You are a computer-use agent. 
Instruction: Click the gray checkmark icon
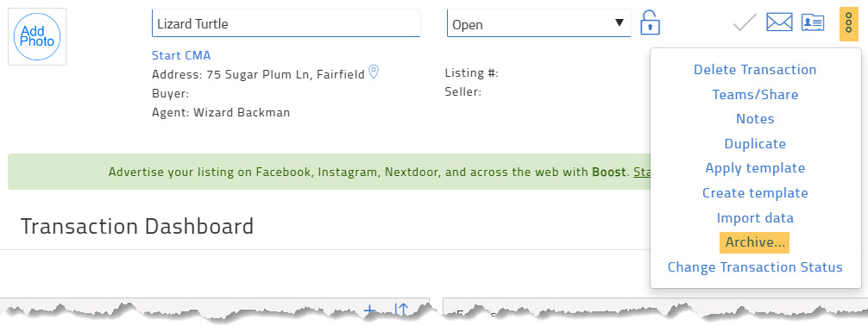click(745, 22)
